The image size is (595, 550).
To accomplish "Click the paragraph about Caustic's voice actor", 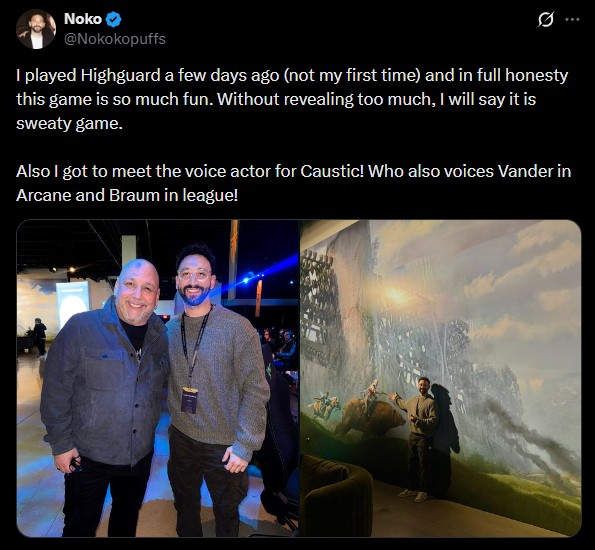I will tap(293, 183).
